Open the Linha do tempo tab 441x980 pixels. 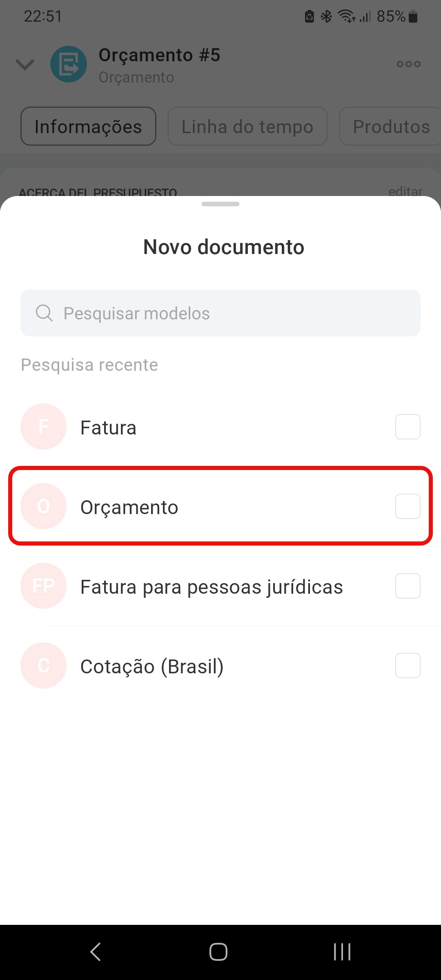tap(247, 127)
